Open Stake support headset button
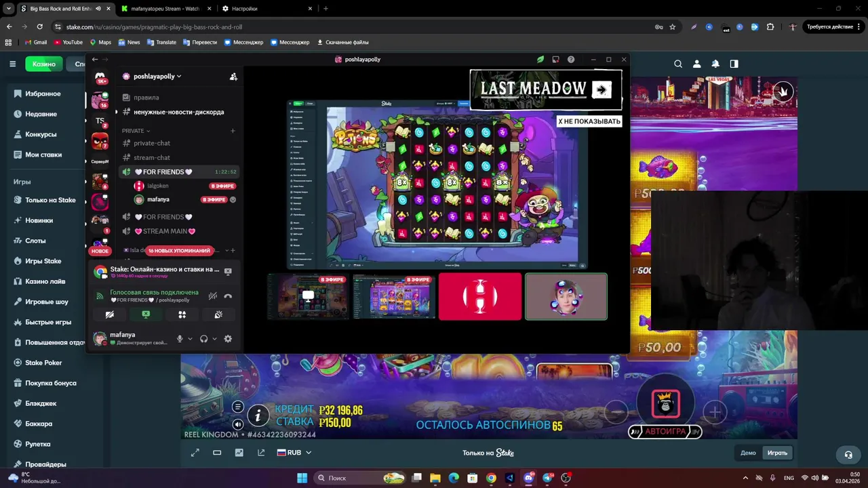 tap(848, 454)
